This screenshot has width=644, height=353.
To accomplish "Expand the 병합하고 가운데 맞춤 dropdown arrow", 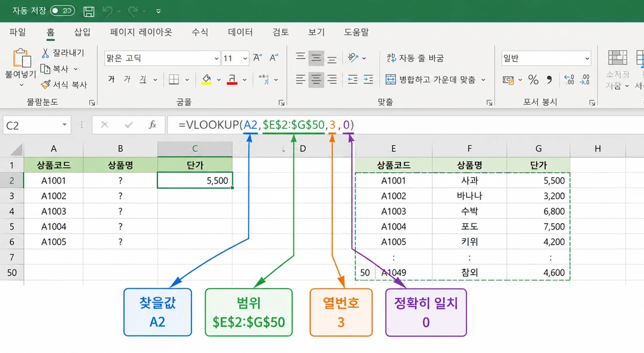I will click(x=483, y=79).
